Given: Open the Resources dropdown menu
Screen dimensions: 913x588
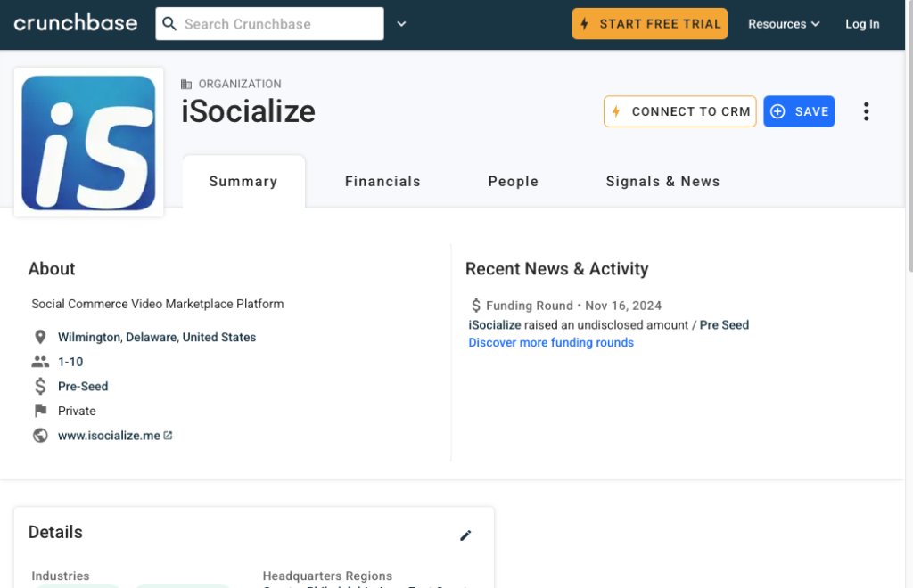Looking at the screenshot, I should pos(784,24).
